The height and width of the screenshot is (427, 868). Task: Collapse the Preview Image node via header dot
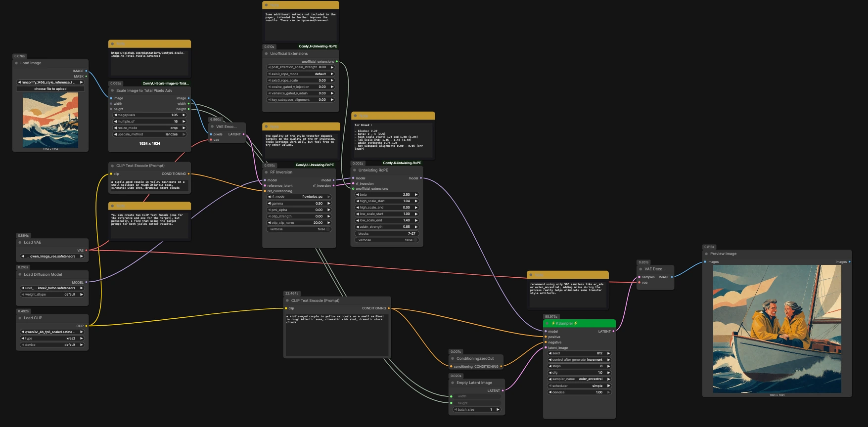pyautogui.click(x=706, y=254)
